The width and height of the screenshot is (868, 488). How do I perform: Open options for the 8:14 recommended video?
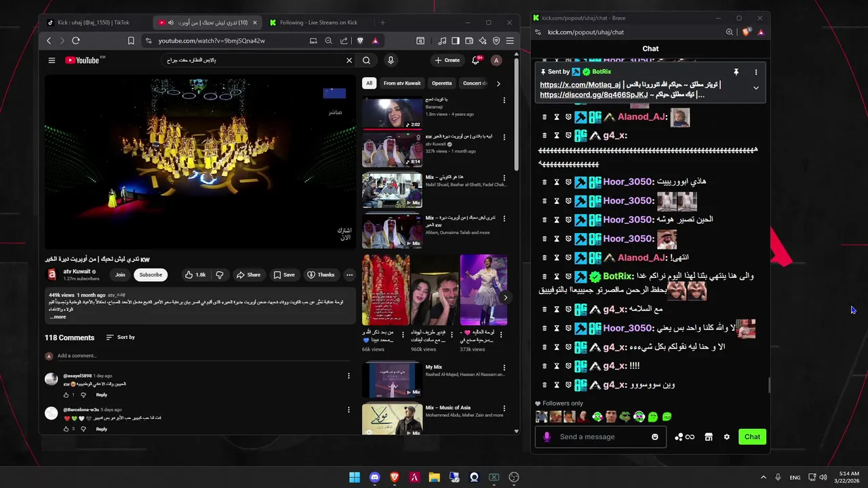tap(504, 138)
